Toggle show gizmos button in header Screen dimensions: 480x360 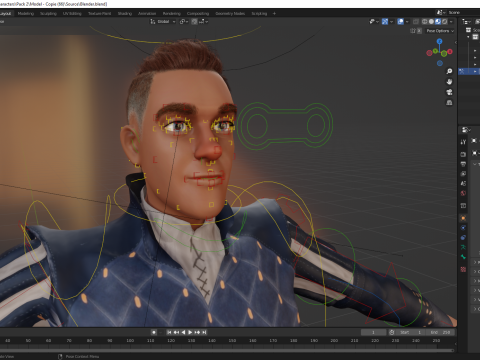coord(385,21)
